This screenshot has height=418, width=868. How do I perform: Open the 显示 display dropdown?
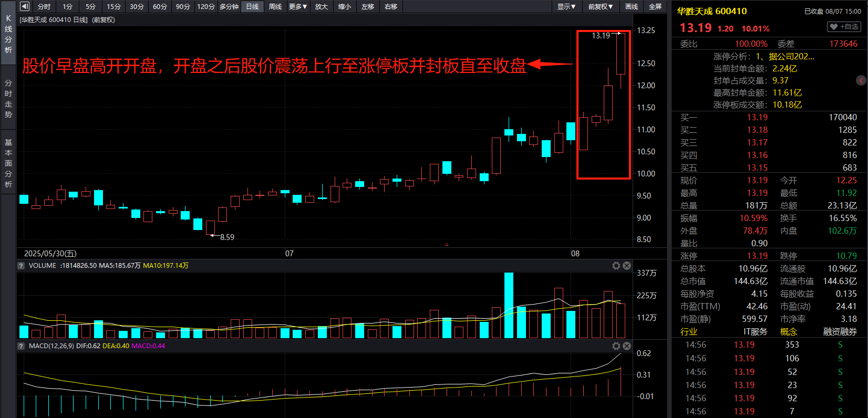(566, 7)
